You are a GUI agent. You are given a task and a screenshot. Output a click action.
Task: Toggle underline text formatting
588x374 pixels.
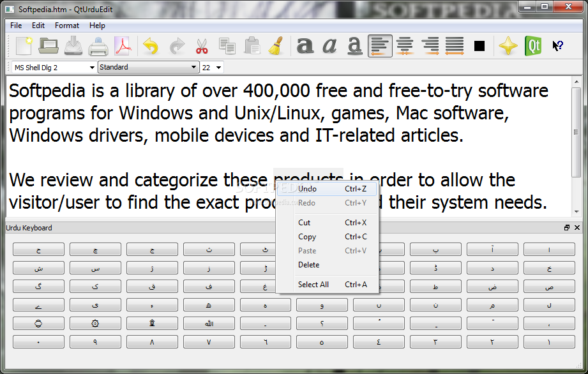click(x=354, y=46)
